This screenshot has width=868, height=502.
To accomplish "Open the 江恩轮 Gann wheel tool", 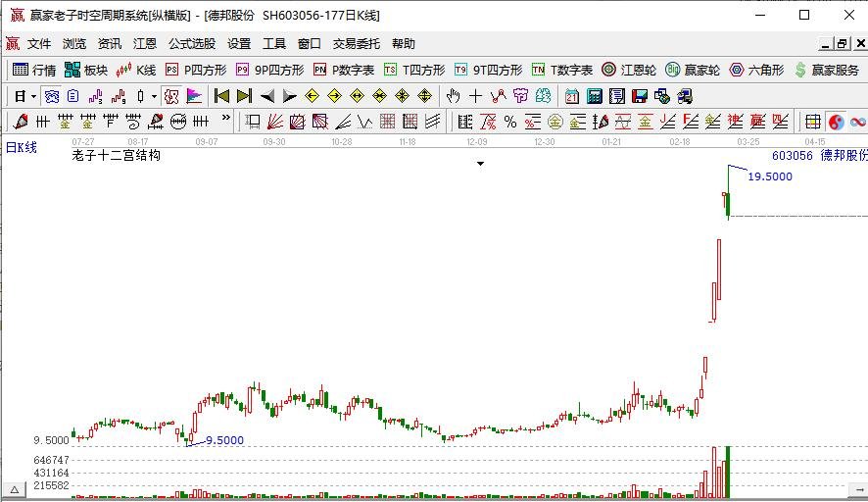I will click(629, 70).
